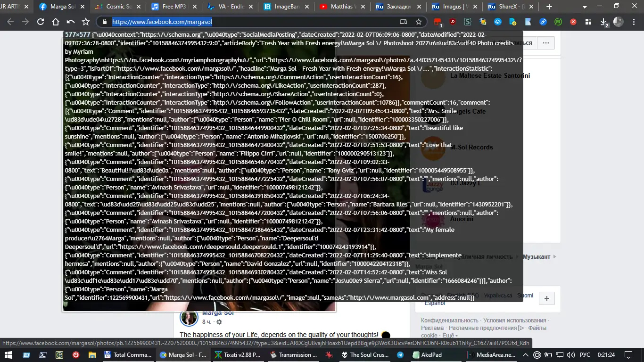
Task: Open a new browser tab
Action: click(549, 7)
